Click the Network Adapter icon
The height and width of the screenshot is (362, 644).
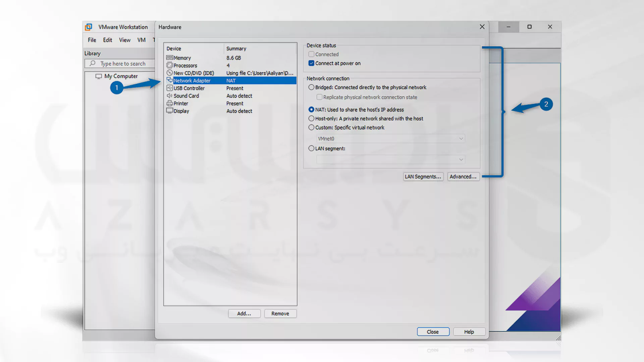point(170,80)
